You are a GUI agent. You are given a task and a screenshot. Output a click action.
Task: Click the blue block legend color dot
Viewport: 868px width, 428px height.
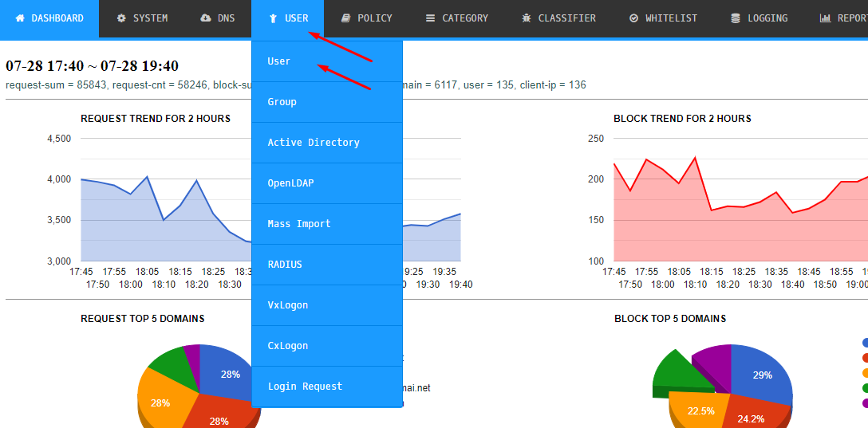coord(865,344)
